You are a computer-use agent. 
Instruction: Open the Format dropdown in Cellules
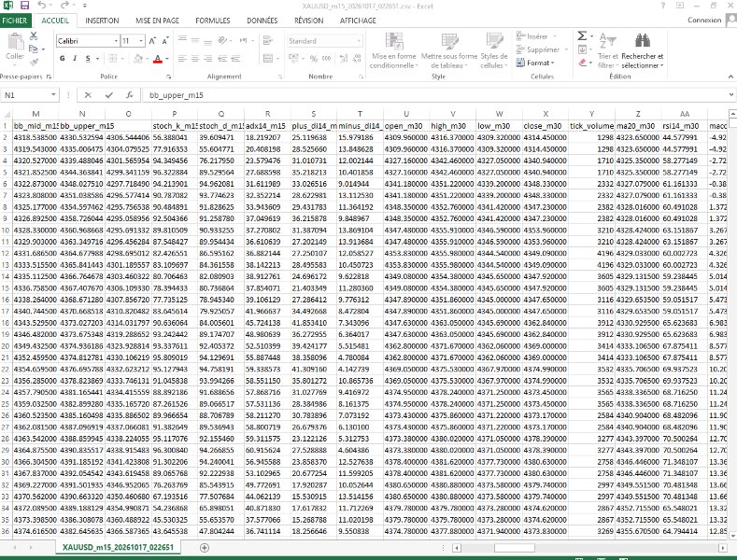(535, 63)
